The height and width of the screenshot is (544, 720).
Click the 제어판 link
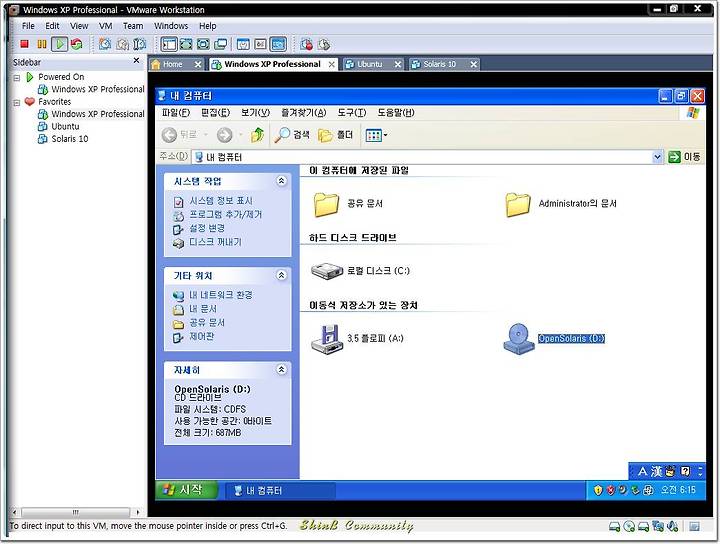click(202, 336)
